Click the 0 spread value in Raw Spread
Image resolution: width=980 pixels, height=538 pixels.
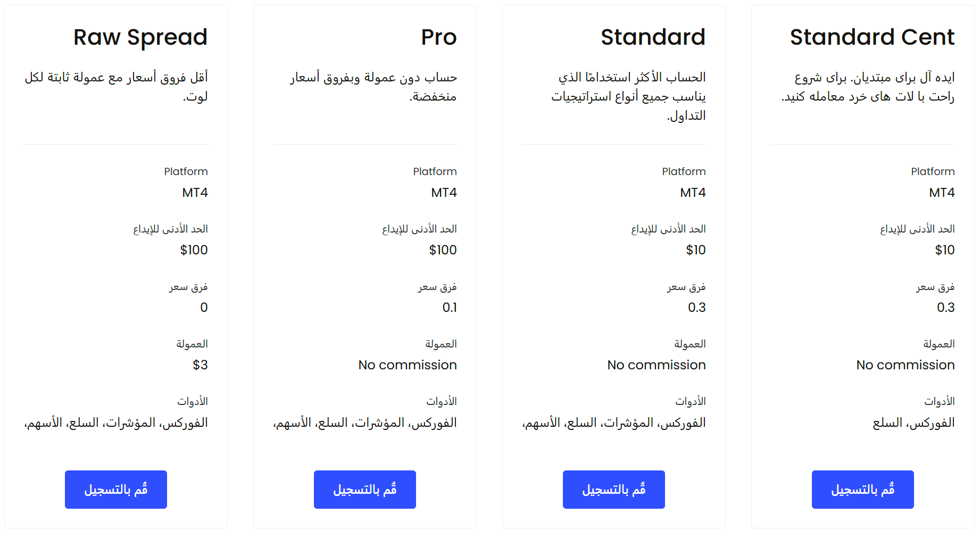click(204, 308)
